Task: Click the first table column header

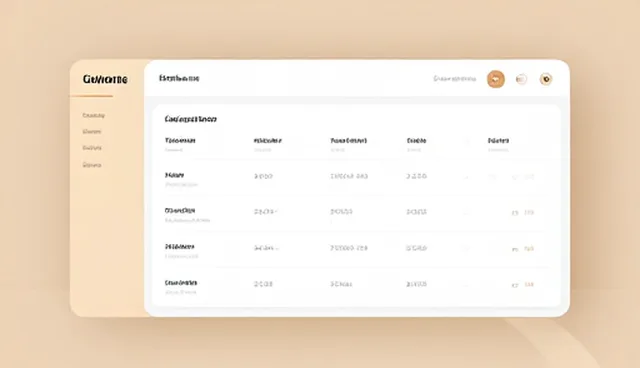Action: point(180,141)
